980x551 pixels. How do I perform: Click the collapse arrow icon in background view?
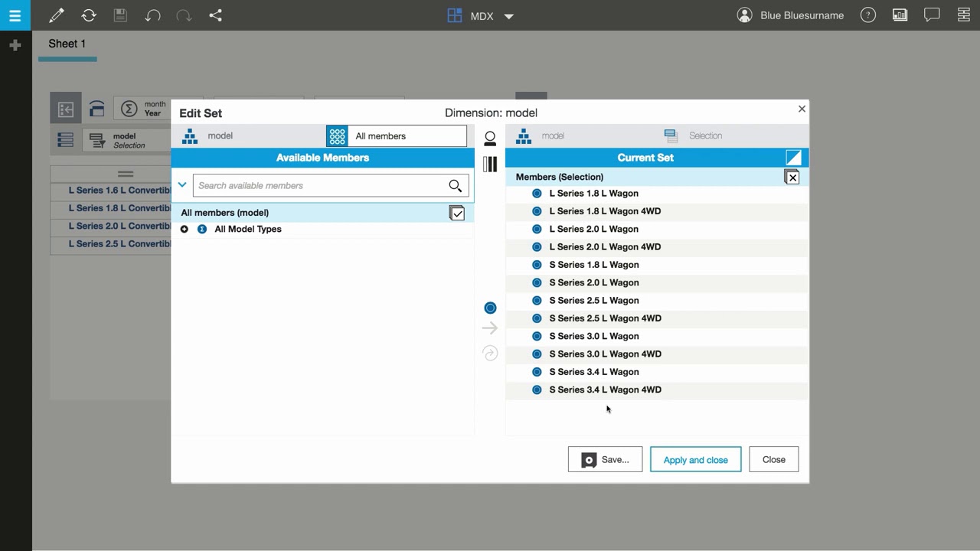(x=66, y=109)
